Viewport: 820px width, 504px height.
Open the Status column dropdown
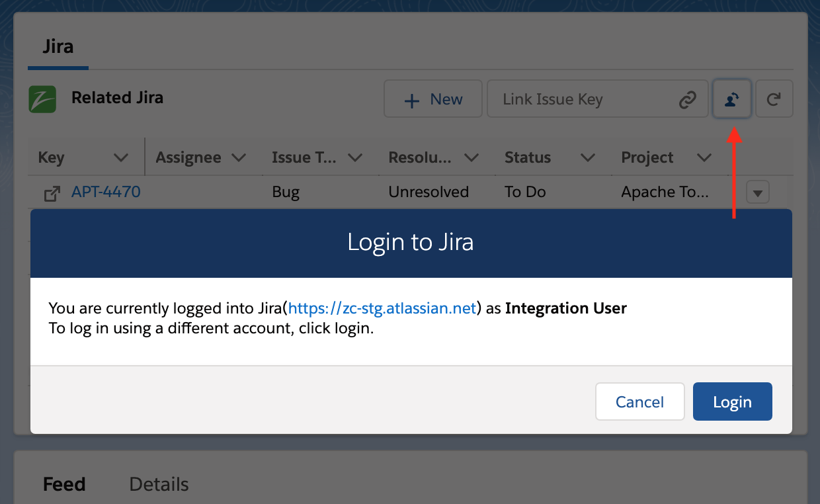587,157
